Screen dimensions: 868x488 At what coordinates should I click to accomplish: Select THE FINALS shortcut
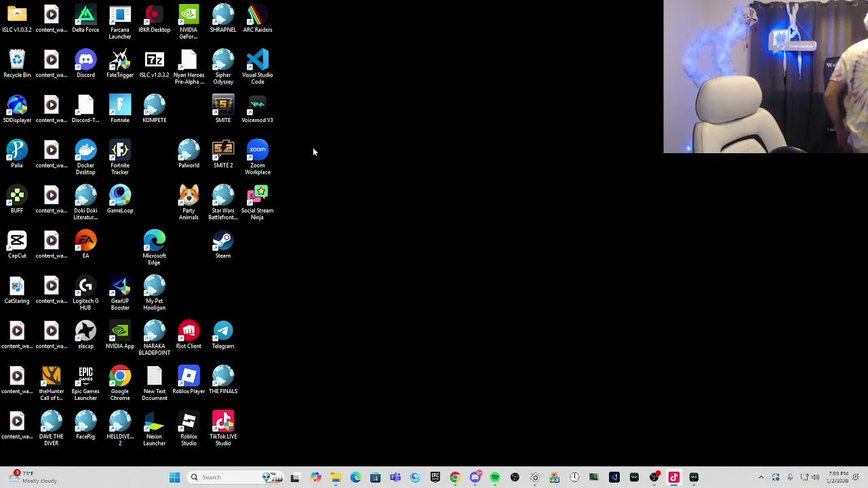click(x=223, y=381)
